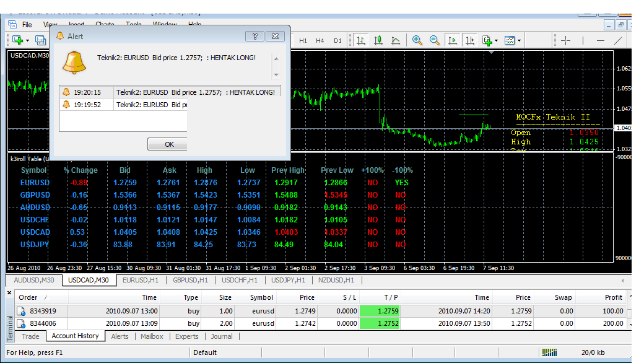The width and height of the screenshot is (644, 363).
Task: Click the green T/P cell 1.2759
Action: coord(380,311)
